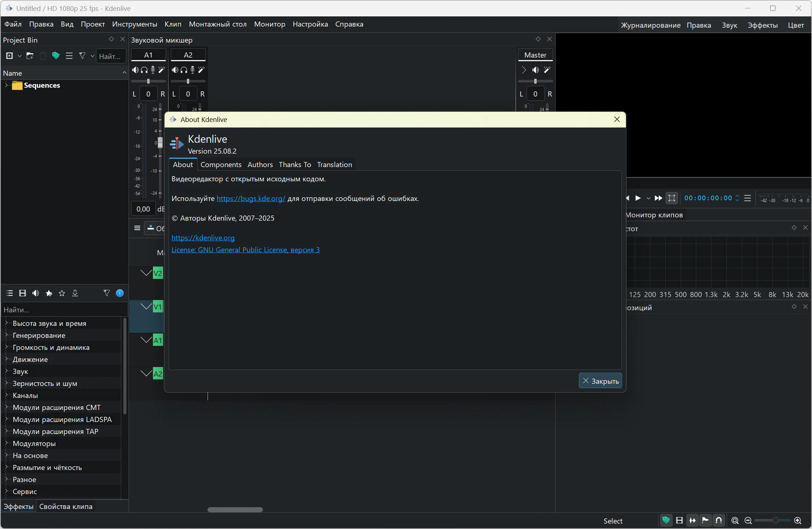Toggle timeline snapping magnet button
Screen dimensions: 812x529
(719, 521)
